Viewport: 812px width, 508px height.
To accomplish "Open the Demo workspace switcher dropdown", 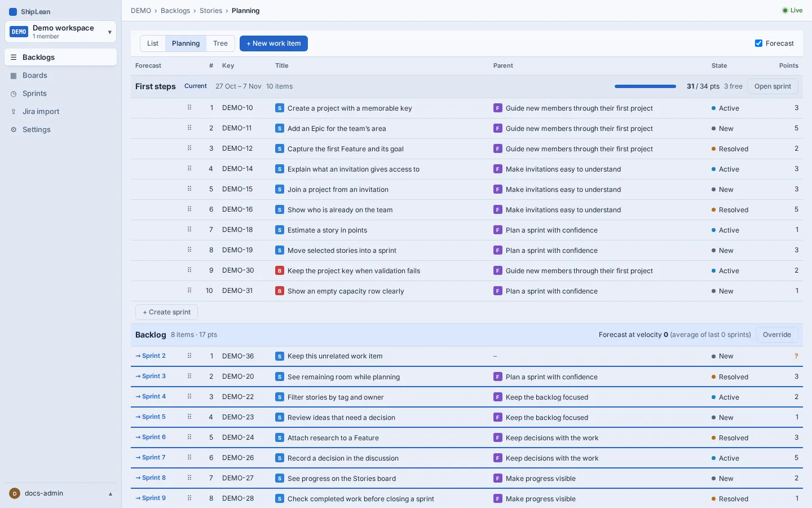I will coord(60,32).
